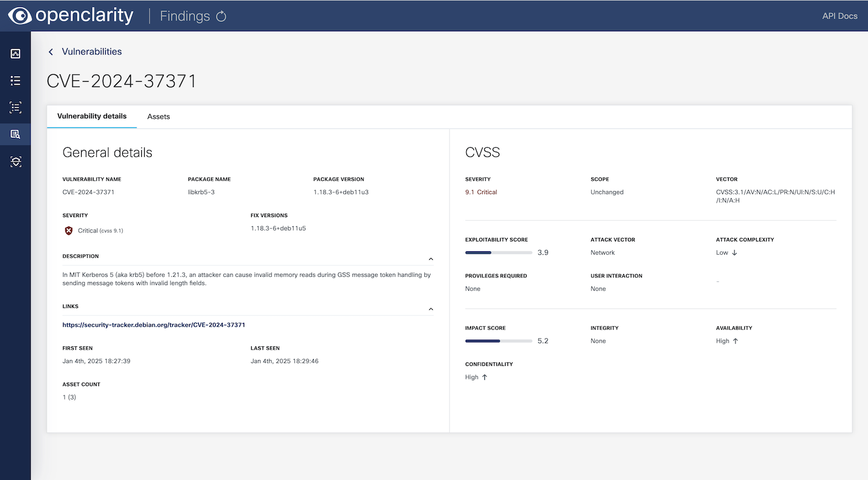
Task: Click the Exploitability score bar
Action: pos(498,252)
